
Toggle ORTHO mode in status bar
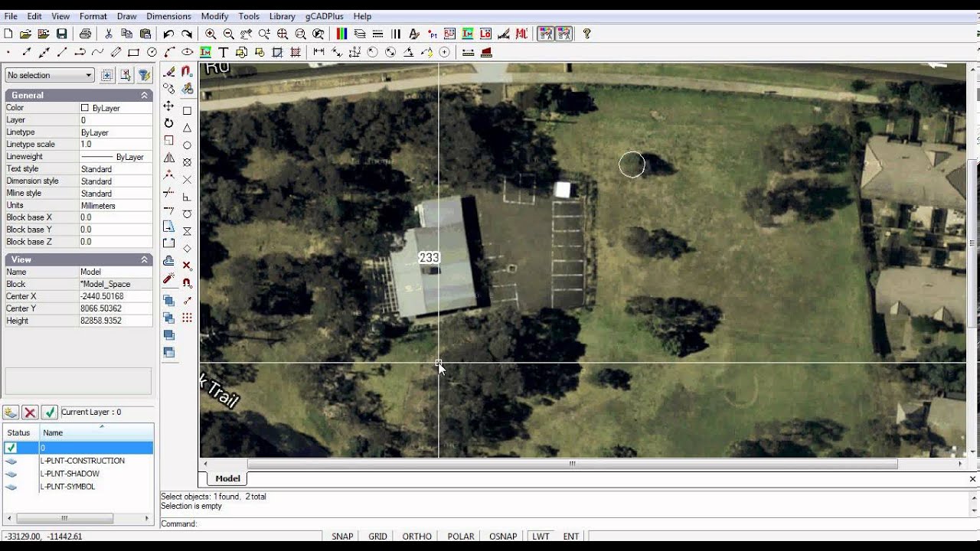(x=417, y=536)
